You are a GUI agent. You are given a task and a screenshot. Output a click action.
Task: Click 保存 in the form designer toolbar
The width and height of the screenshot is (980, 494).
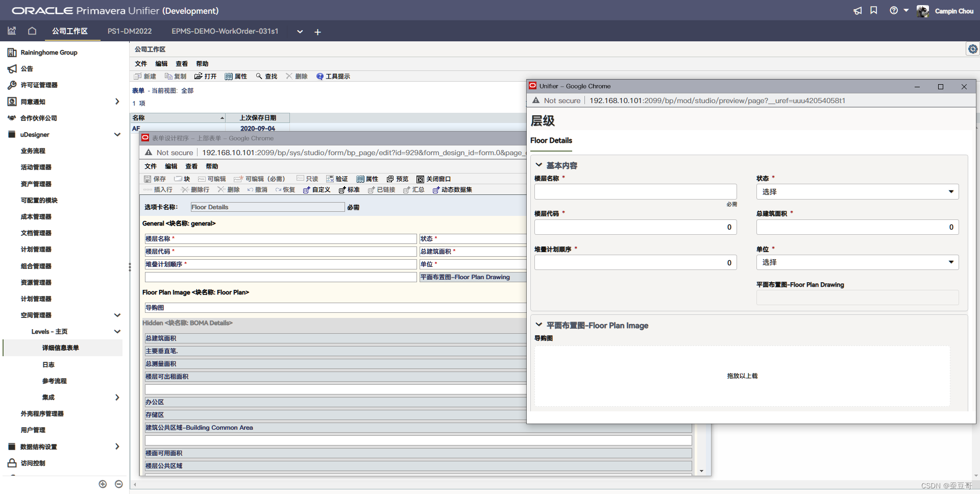(155, 179)
